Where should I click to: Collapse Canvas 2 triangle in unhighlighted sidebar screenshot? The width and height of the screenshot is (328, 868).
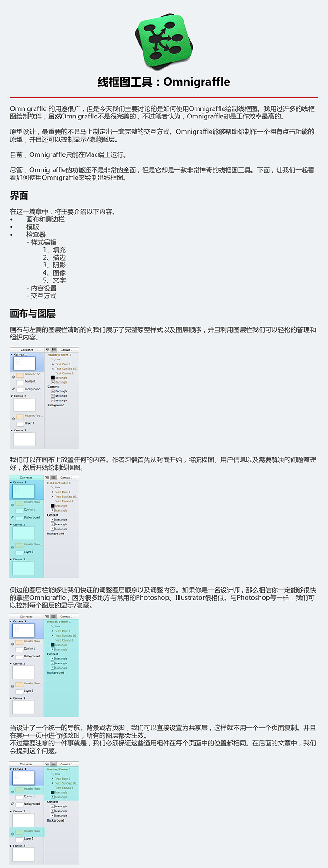[x=12, y=396]
